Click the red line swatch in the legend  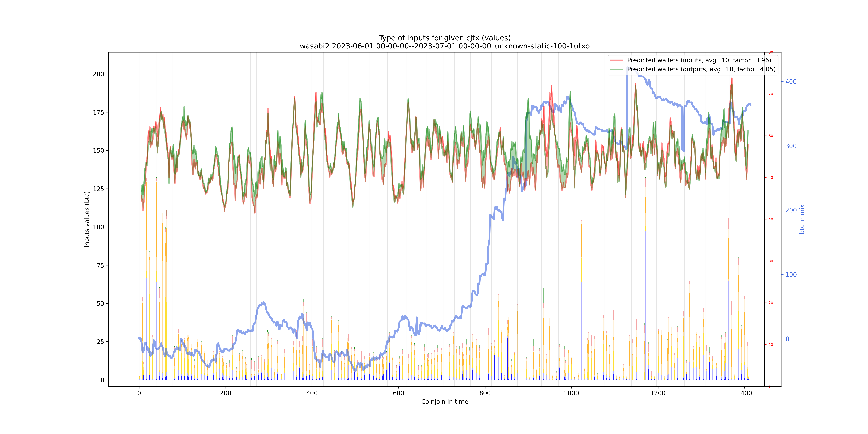[x=617, y=60]
